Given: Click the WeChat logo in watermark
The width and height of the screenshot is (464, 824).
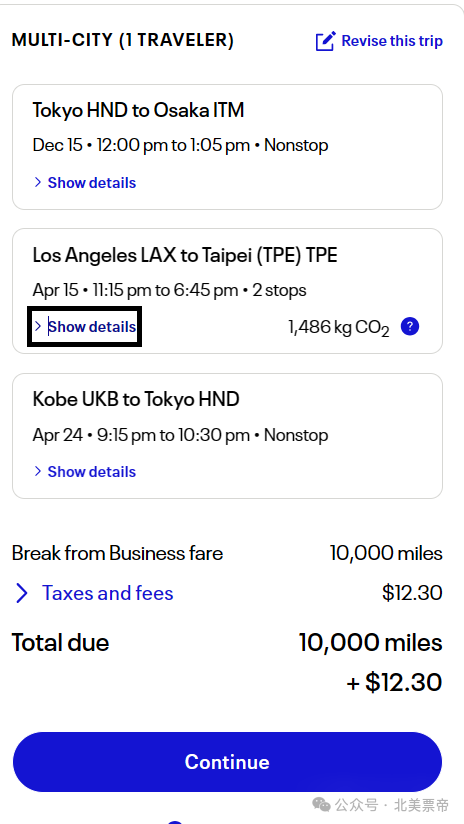Looking at the screenshot, I should tap(321, 804).
